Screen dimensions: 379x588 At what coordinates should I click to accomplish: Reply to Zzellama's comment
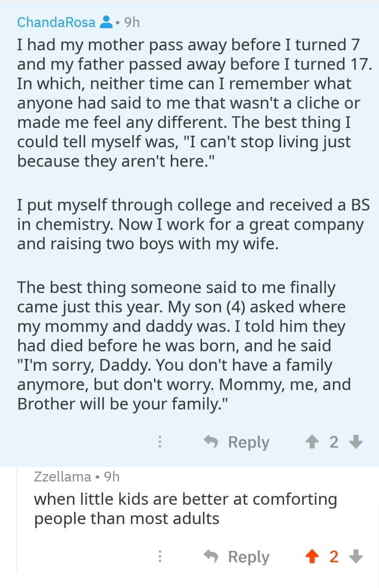coord(237,556)
